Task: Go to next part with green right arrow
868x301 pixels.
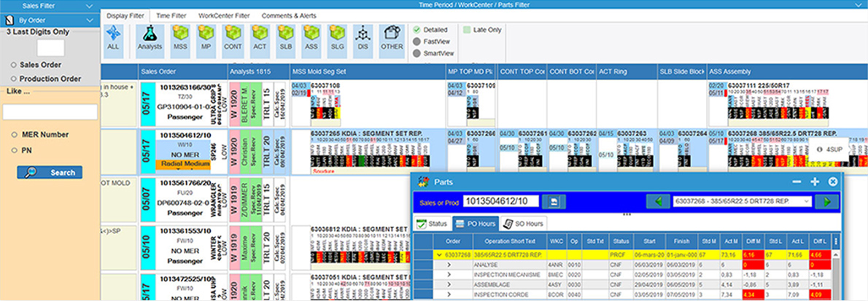Action: [x=826, y=202]
